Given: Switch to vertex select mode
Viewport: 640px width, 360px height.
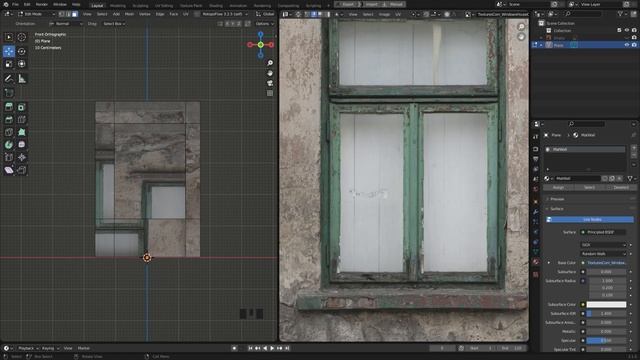Looking at the screenshot, I should (x=62, y=14).
